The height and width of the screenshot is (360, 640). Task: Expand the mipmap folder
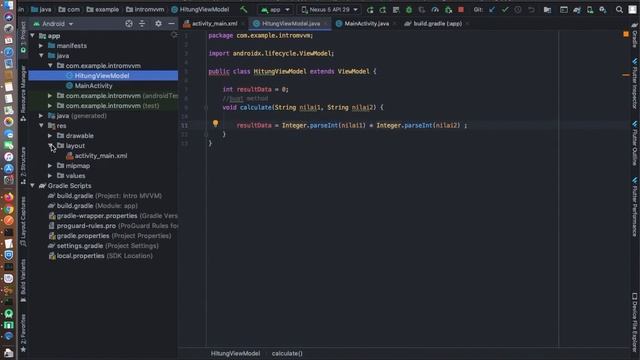[x=50, y=166]
